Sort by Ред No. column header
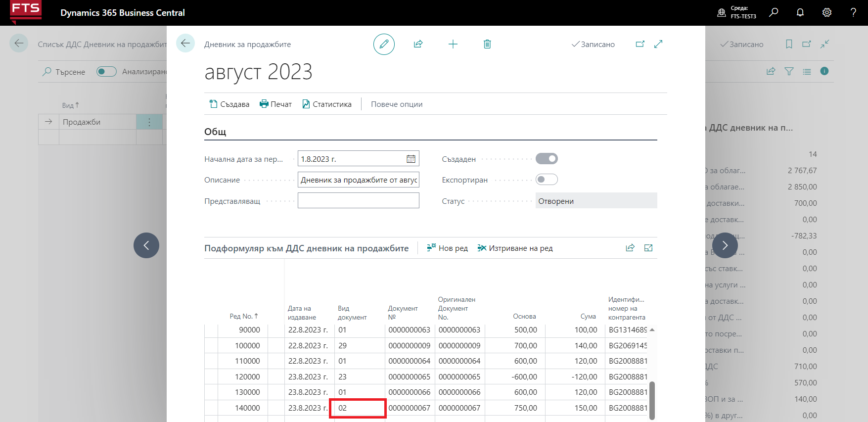The height and width of the screenshot is (422, 868). [x=244, y=316]
